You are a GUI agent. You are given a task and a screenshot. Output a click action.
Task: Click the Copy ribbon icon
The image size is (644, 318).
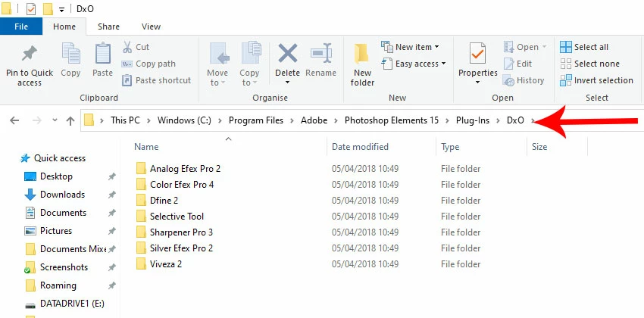coord(70,54)
